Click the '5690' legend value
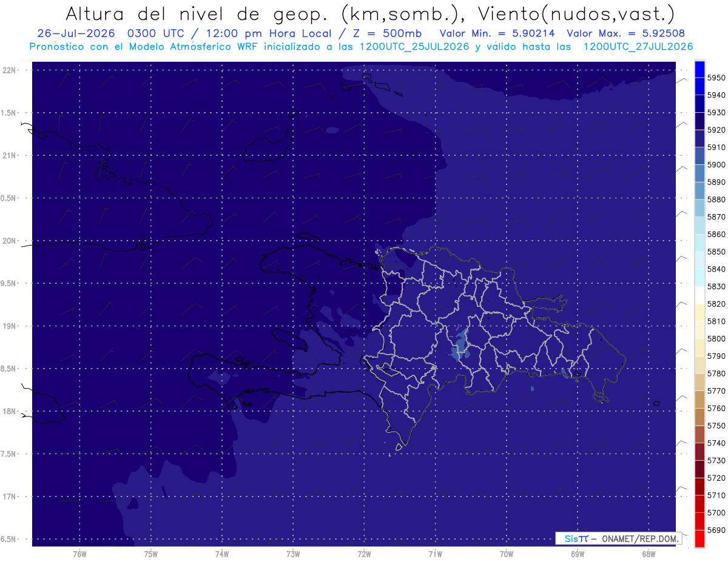This screenshot has height=562, width=728. (716, 530)
